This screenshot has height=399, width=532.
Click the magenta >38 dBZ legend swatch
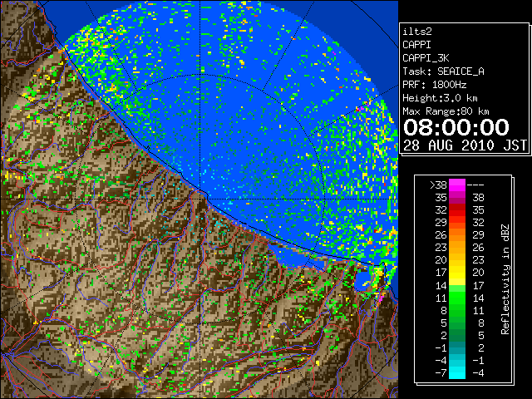point(457,185)
